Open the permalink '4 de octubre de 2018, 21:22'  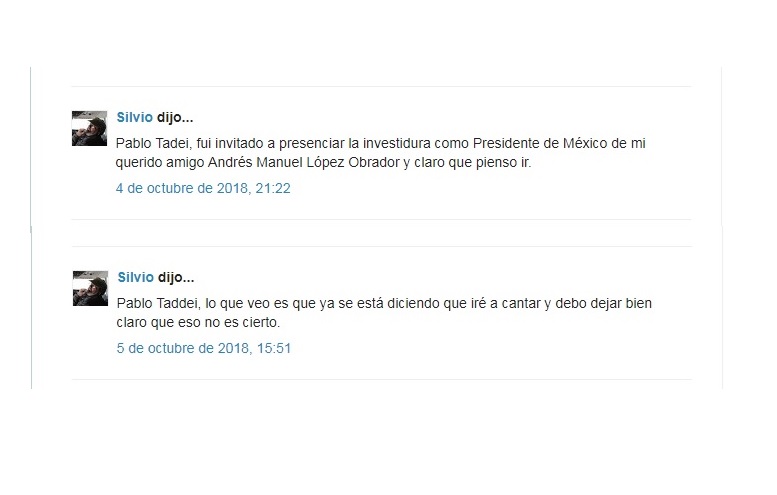[x=203, y=188]
